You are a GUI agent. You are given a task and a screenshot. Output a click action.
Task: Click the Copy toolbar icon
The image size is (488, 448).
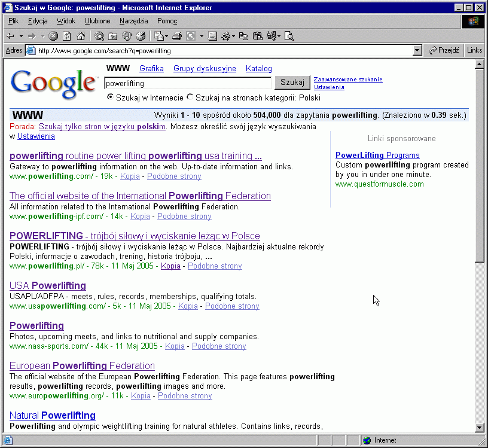pos(243,36)
